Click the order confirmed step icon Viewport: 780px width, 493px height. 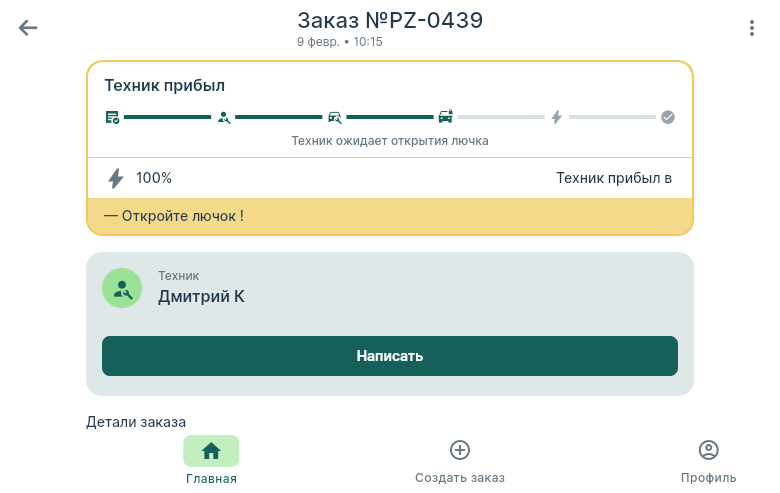tap(113, 117)
